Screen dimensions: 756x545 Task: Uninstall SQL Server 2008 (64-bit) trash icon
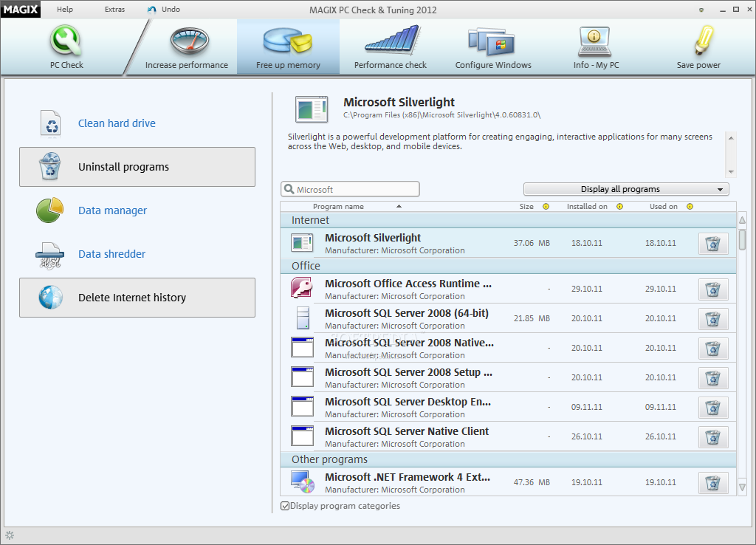coord(713,318)
